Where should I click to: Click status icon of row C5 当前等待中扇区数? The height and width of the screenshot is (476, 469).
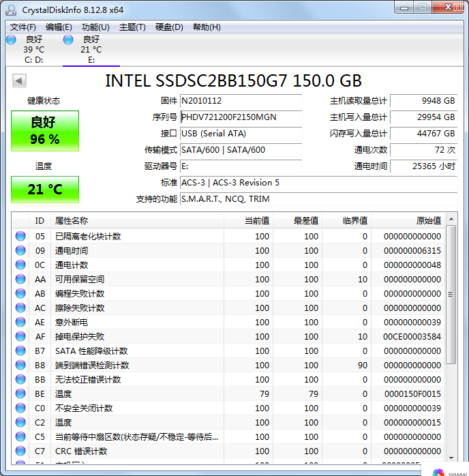[x=20, y=436]
